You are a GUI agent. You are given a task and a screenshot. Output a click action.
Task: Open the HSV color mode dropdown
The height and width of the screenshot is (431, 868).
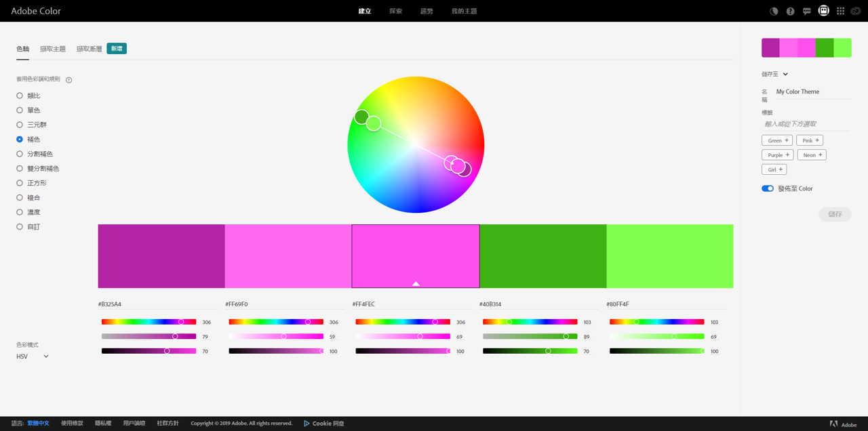pos(33,356)
